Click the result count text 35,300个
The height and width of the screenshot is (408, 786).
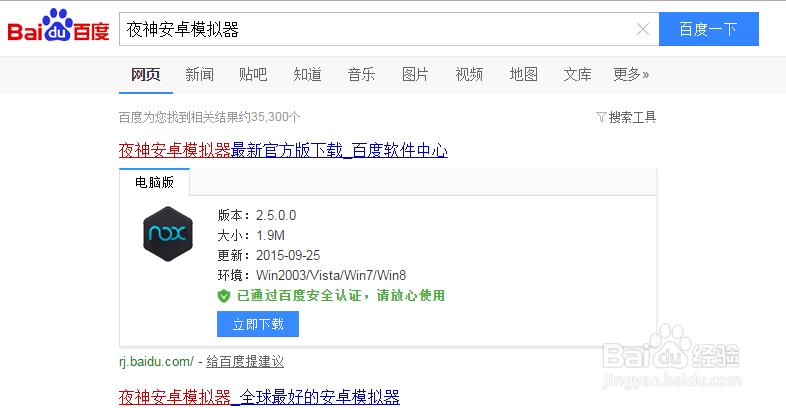(275, 117)
